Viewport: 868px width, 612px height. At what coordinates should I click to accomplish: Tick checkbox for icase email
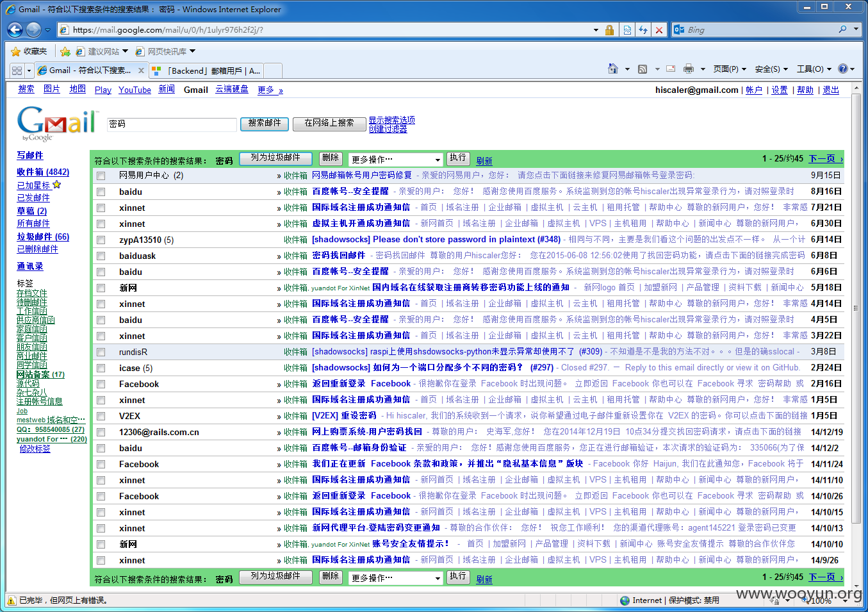click(101, 368)
